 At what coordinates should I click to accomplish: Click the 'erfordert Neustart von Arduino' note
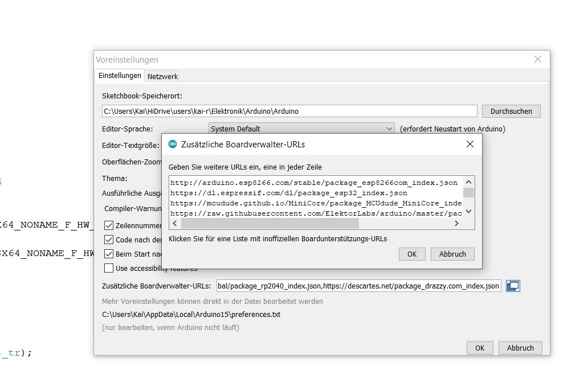click(452, 129)
